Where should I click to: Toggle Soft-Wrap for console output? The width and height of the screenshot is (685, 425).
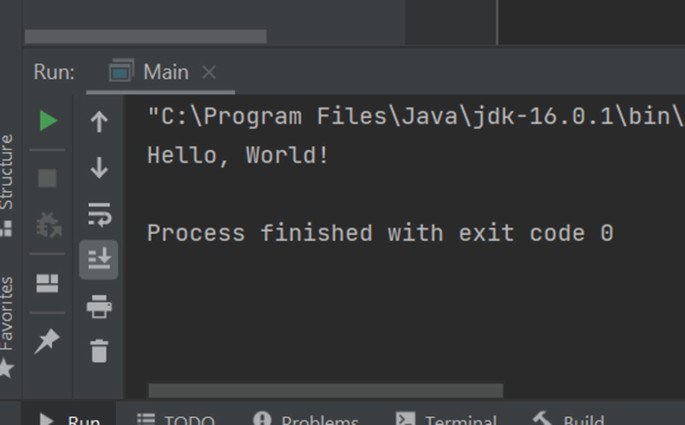pos(99,214)
